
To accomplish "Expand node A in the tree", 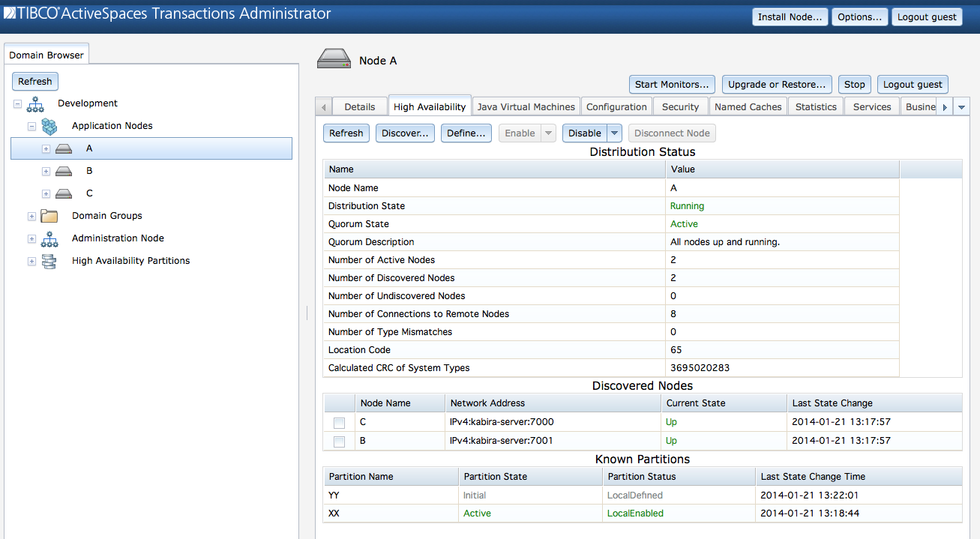I will (45, 148).
